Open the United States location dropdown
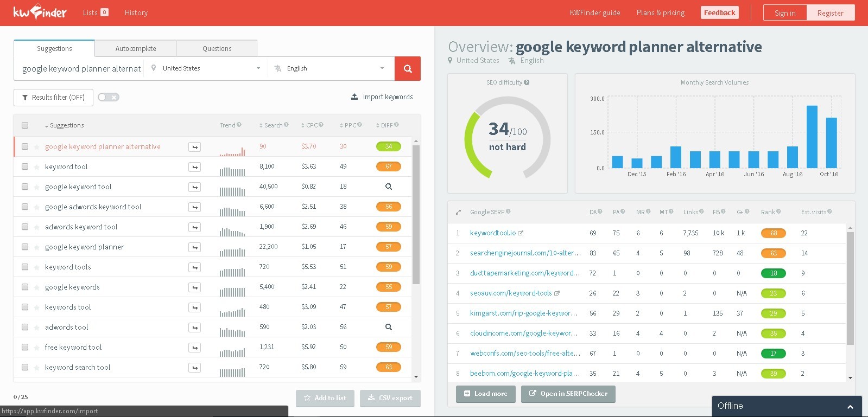The image size is (868, 417). point(206,68)
